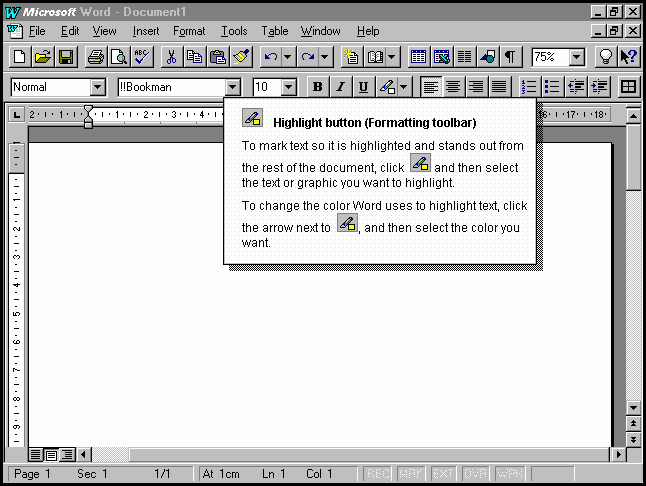This screenshot has width=646, height=486.
Task: Expand the !!Bookman font dropdown
Action: tap(232, 87)
